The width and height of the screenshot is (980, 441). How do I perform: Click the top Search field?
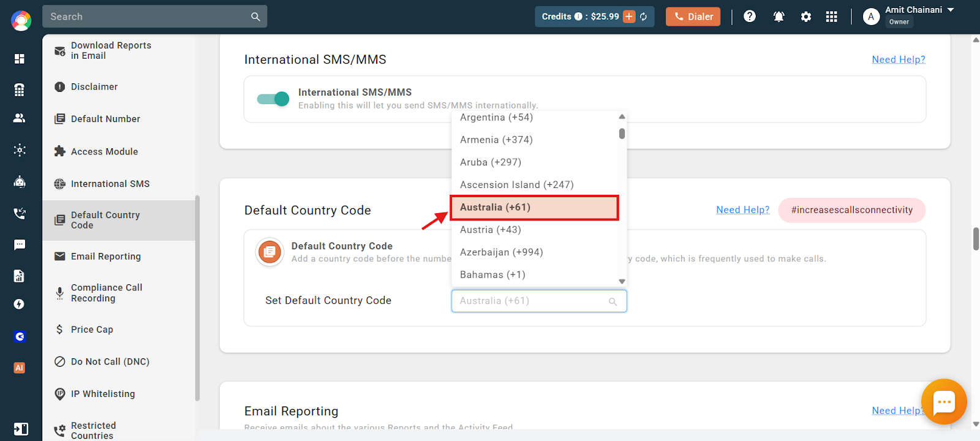154,17
